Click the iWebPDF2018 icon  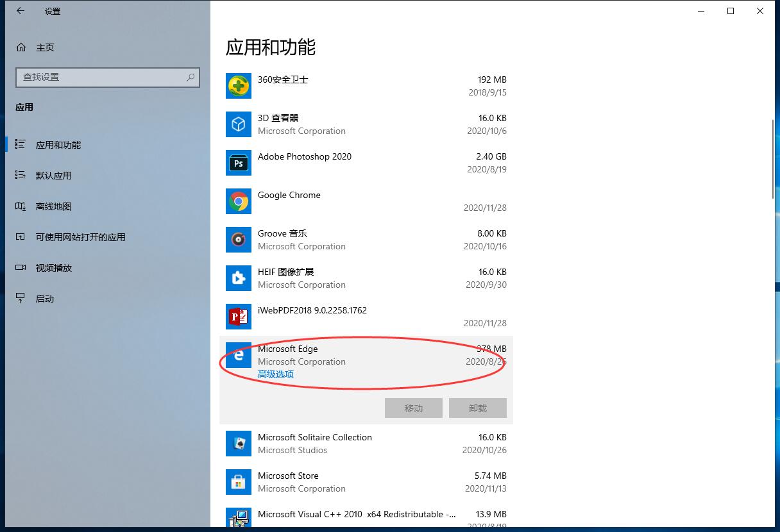coord(239,317)
